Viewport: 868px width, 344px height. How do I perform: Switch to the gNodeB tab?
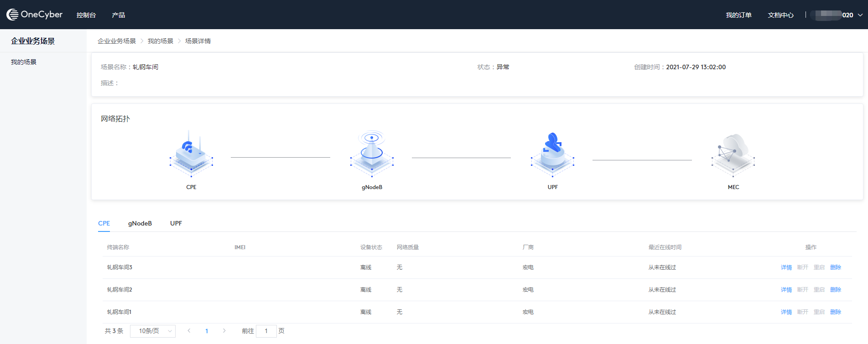tap(140, 223)
